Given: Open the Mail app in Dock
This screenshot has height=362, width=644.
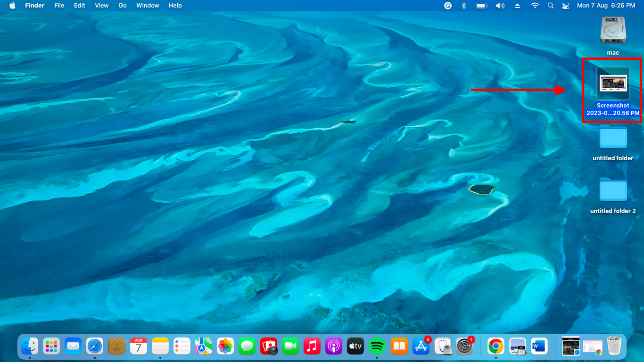Looking at the screenshot, I should tap(73, 346).
